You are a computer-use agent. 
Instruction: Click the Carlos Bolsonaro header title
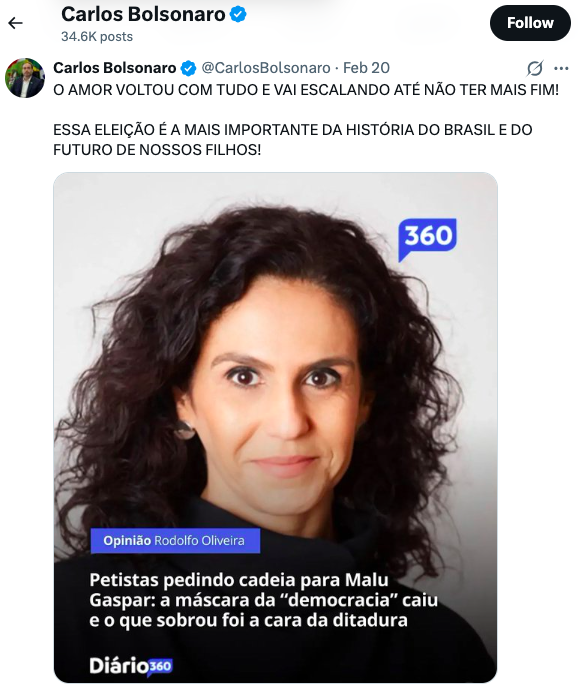[x=143, y=14]
